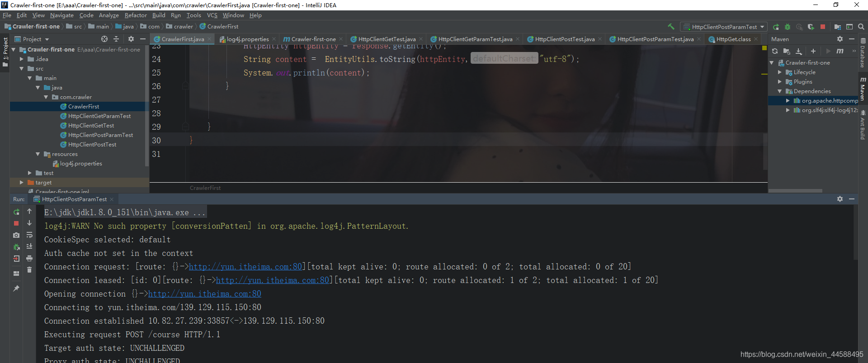Screen dimensions: 868x363
Task: Open the Run panel settings gear
Action: [840, 199]
